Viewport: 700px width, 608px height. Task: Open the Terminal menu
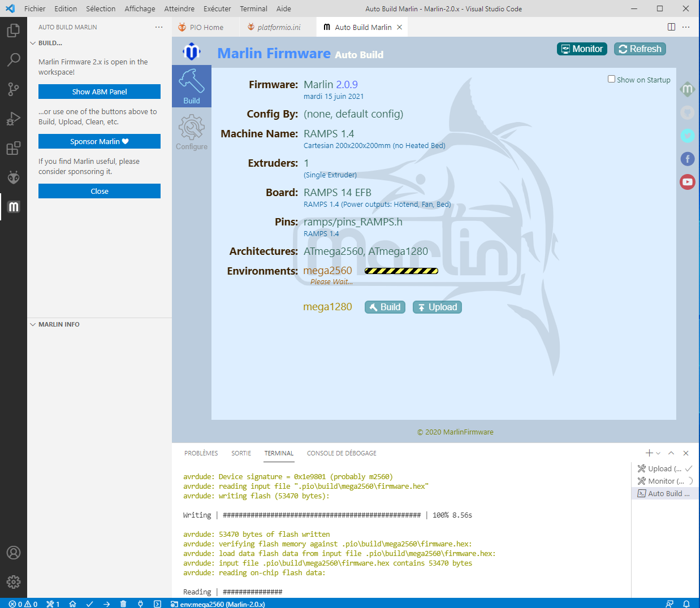coord(253,8)
